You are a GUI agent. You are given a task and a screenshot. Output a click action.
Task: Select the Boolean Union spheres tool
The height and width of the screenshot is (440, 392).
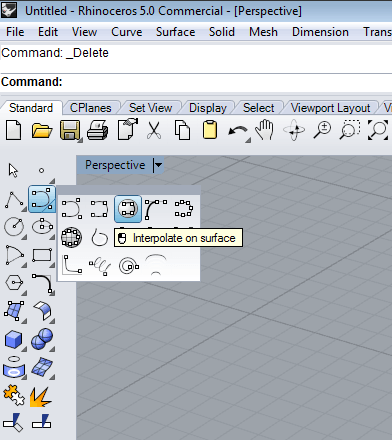tap(42, 339)
